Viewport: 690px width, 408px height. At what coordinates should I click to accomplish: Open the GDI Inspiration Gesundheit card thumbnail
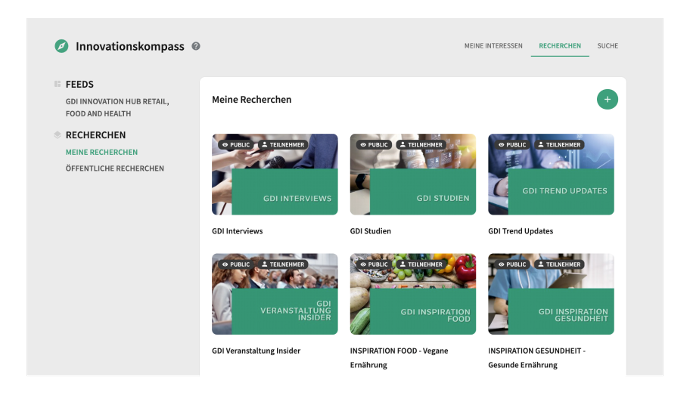coord(551,294)
